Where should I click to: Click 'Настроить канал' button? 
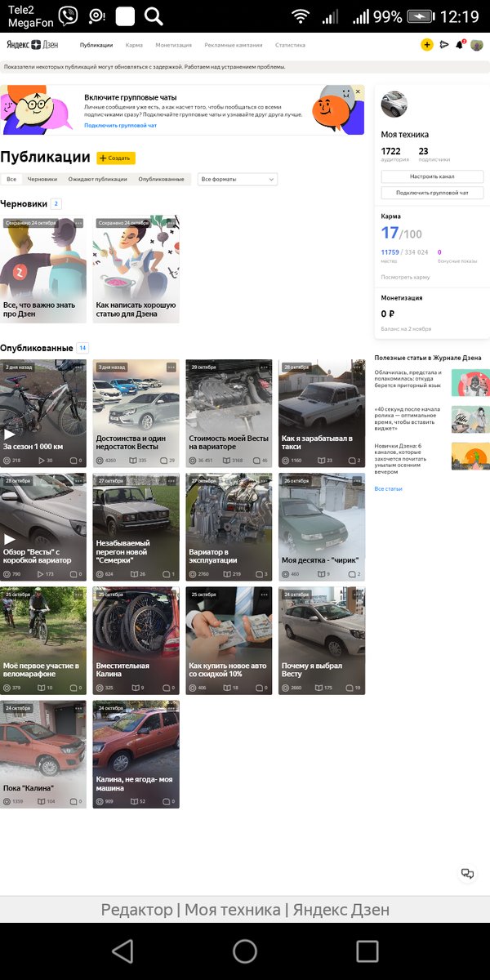432,176
